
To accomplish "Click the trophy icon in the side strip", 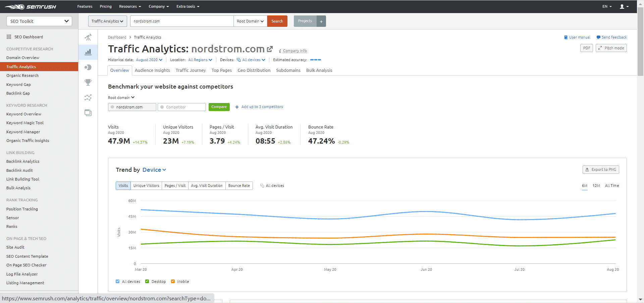I will (88, 82).
